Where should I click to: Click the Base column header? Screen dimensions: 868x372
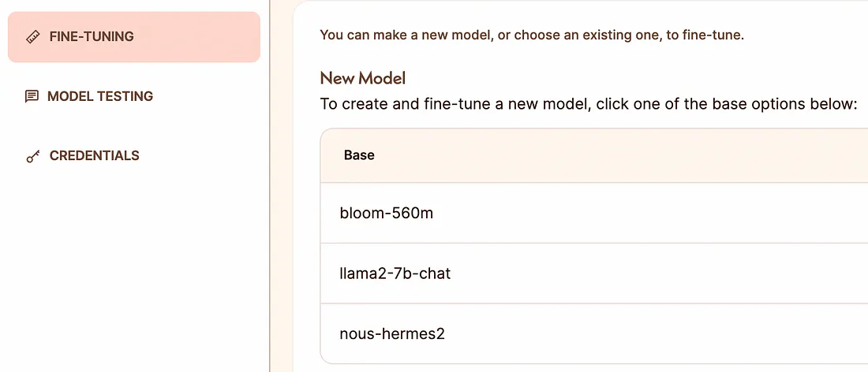tap(359, 155)
